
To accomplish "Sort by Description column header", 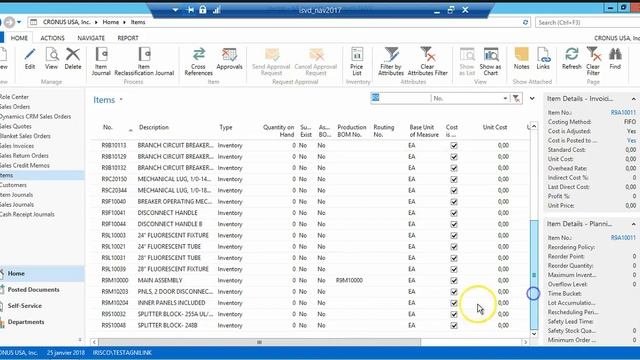I will pyautogui.click(x=154, y=127).
